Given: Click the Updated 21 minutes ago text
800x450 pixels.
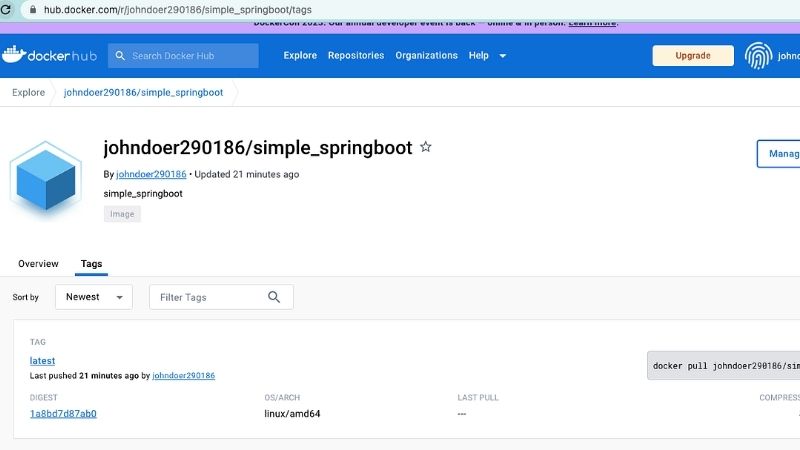Looking at the screenshot, I should point(246,174).
